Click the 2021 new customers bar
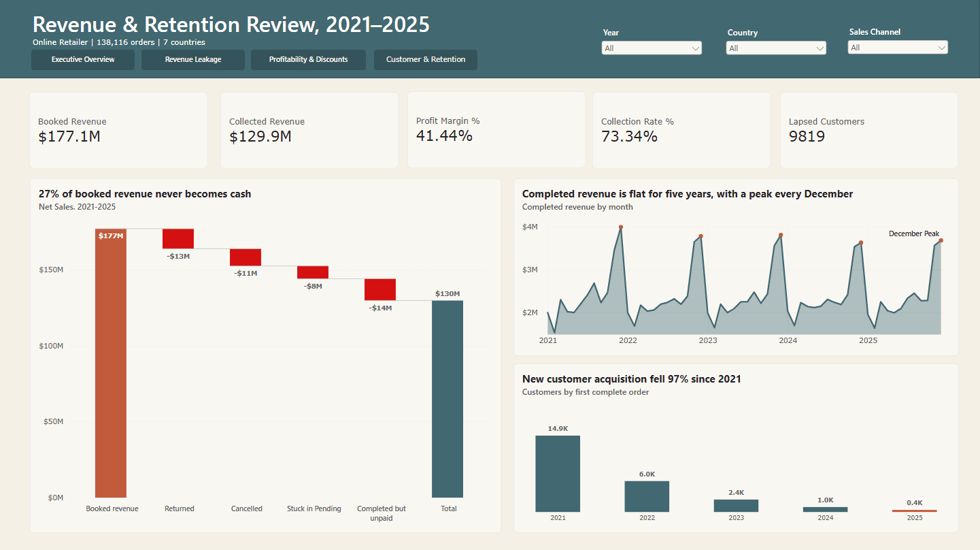 point(558,474)
